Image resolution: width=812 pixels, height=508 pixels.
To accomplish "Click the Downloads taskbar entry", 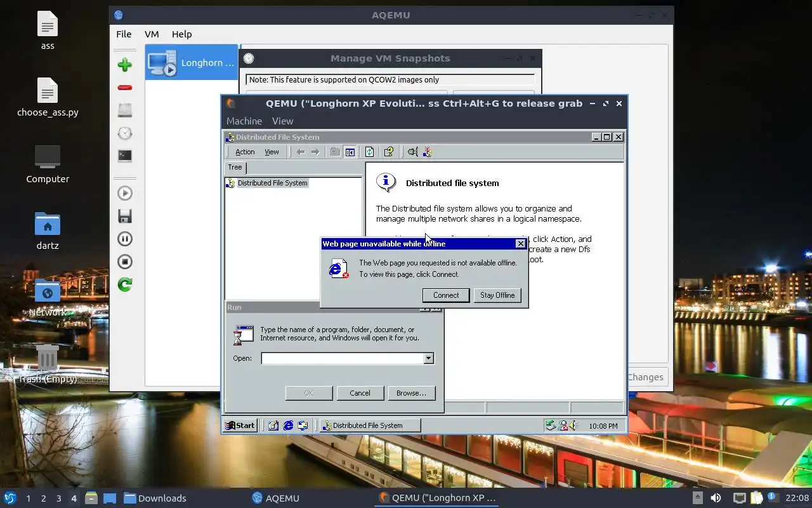I will pyautogui.click(x=155, y=498).
